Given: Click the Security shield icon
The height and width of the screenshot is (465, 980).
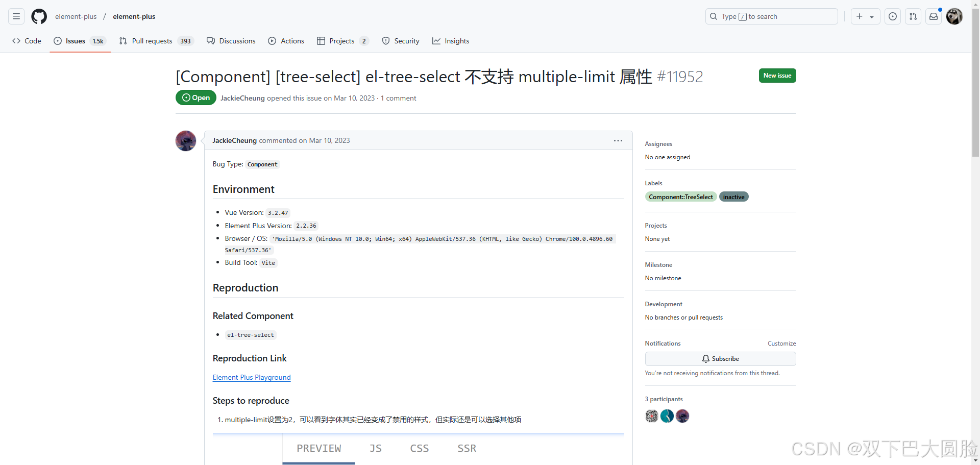Looking at the screenshot, I should [386, 41].
